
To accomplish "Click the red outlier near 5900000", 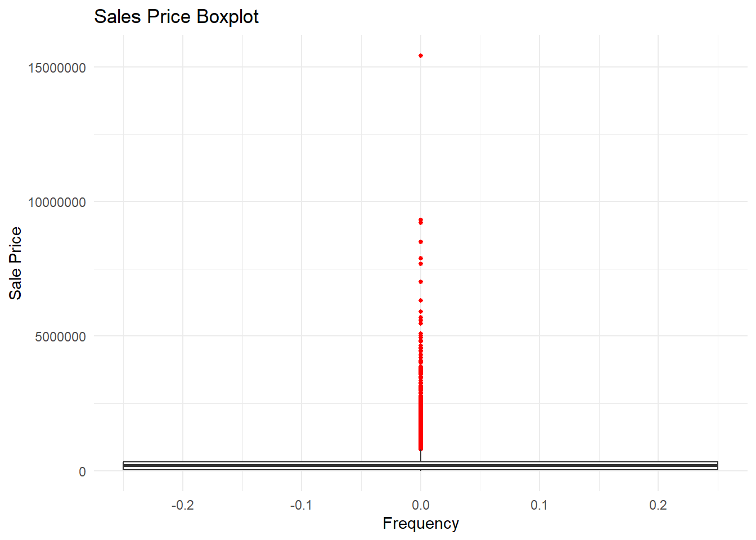I will pyautogui.click(x=421, y=312).
